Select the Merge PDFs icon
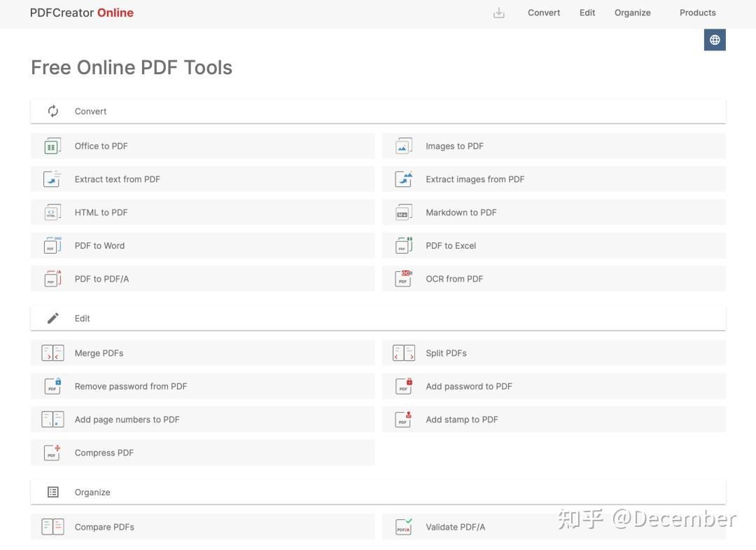The width and height of the screenshot is (756, 550). [x=52, y=352]
